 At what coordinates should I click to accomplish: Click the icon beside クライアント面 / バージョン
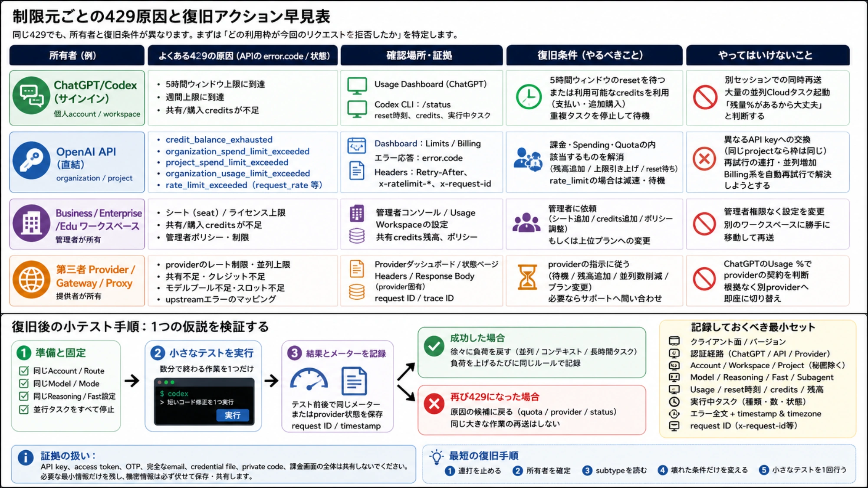[674, 341]
